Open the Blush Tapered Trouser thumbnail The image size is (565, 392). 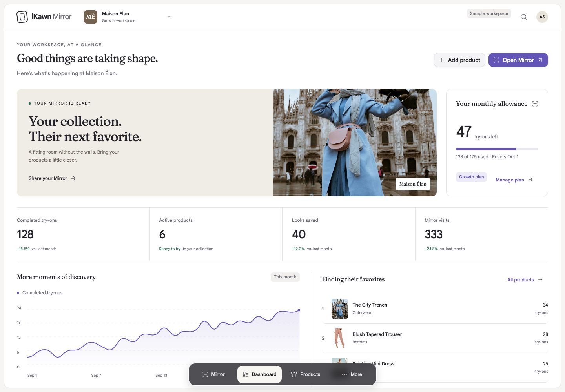click(x=340, y=338)
